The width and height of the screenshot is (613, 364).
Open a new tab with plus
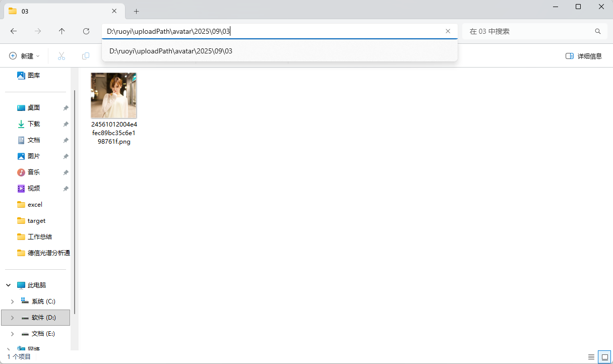tap(136, 11)
